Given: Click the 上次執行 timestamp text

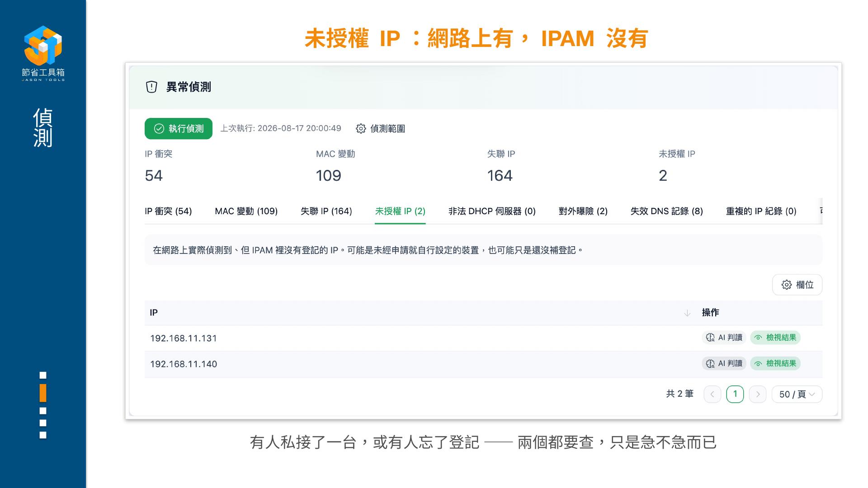Looking at the screenshot, I should pos(281,128).
